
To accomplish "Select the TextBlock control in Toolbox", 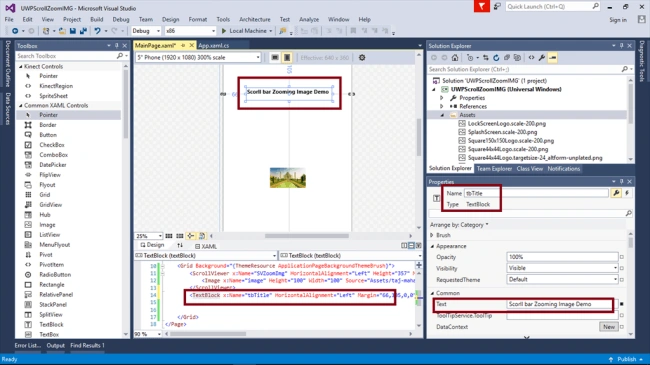I will 51,324.
